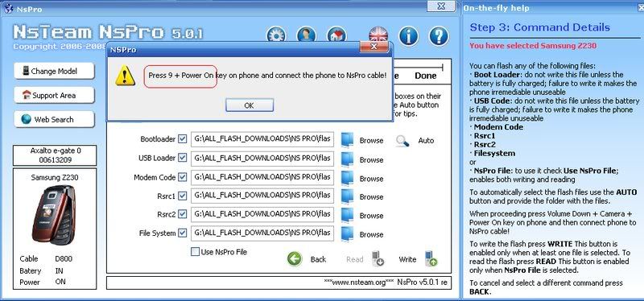This screenshot has width=644, height=301.
Task: Click the Rsrc1 file path field
Action: tap(262, 196)
